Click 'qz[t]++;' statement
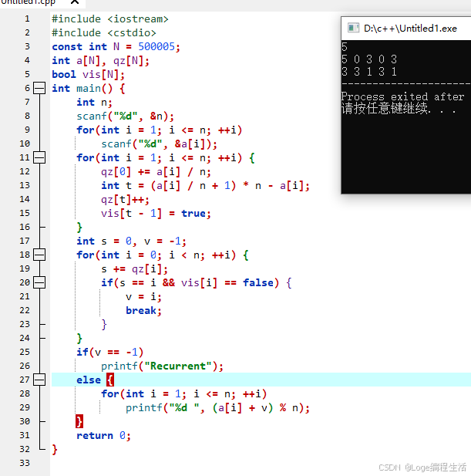 125,200
